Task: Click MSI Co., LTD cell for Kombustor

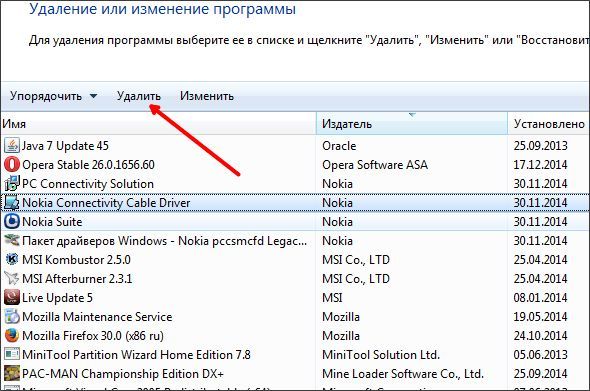Action: (x=356, y=260)
